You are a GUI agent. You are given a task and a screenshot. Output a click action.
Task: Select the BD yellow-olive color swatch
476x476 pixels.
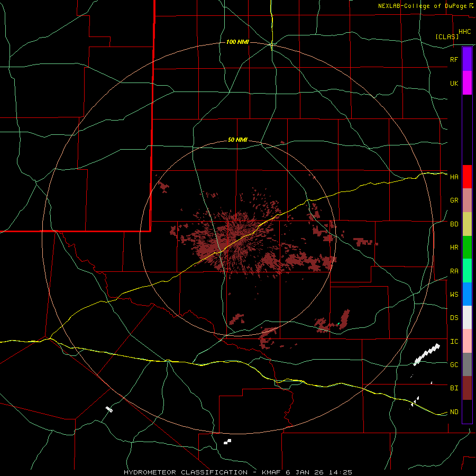pyautogui.click(x=467, y=224)
